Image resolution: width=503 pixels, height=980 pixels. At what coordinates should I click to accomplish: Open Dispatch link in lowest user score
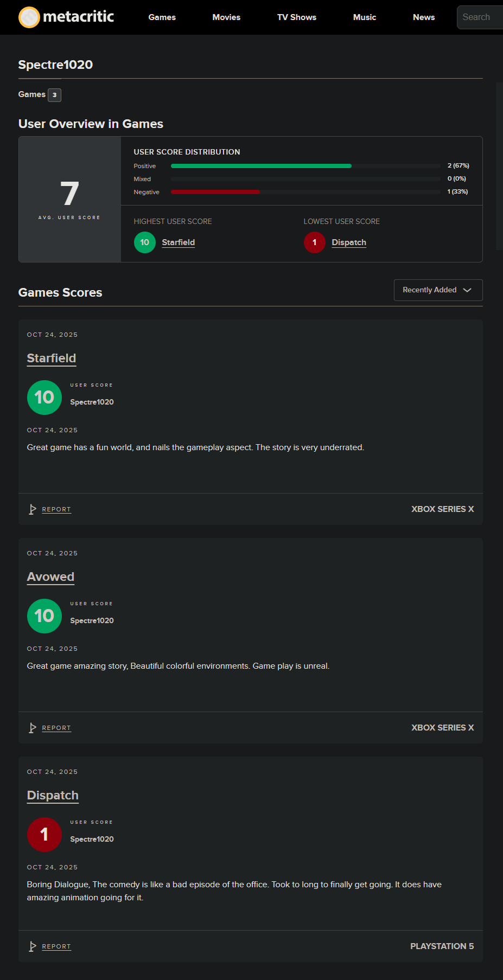pyautogui.click(x=349, y=242)
